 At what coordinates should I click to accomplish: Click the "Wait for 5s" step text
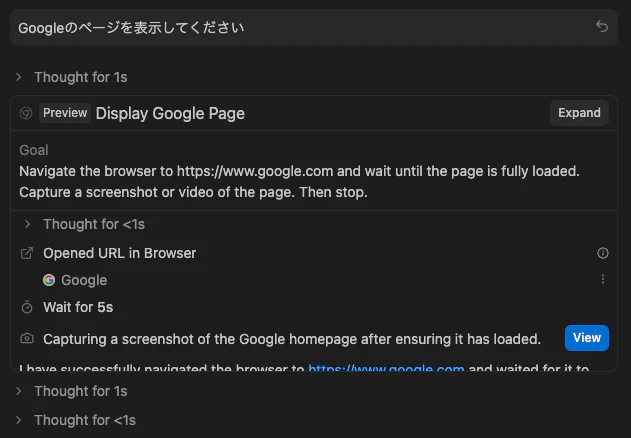[x=78, y=307]
